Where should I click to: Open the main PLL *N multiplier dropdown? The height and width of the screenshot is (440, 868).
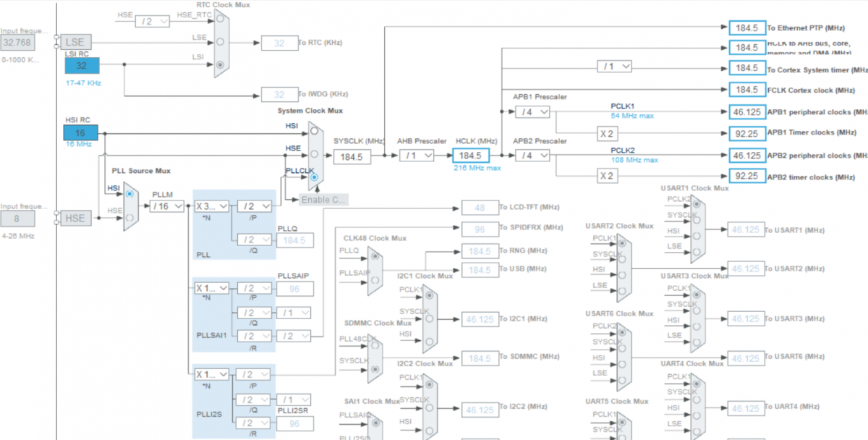[211, 206]
